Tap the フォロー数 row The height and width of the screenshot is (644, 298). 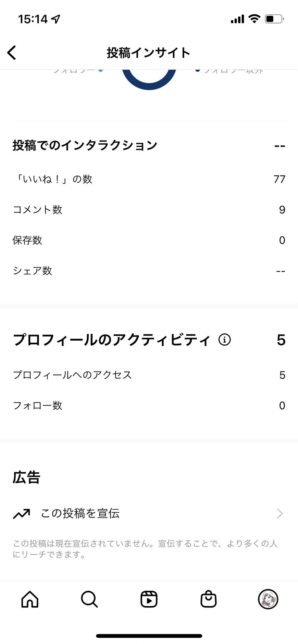pos(149,406)
